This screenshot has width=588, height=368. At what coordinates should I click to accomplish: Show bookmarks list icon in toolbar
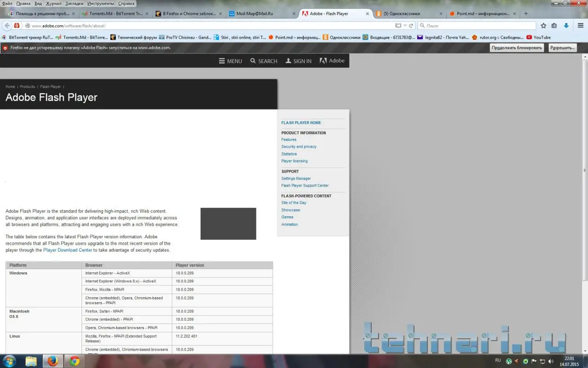click(554, 26)
